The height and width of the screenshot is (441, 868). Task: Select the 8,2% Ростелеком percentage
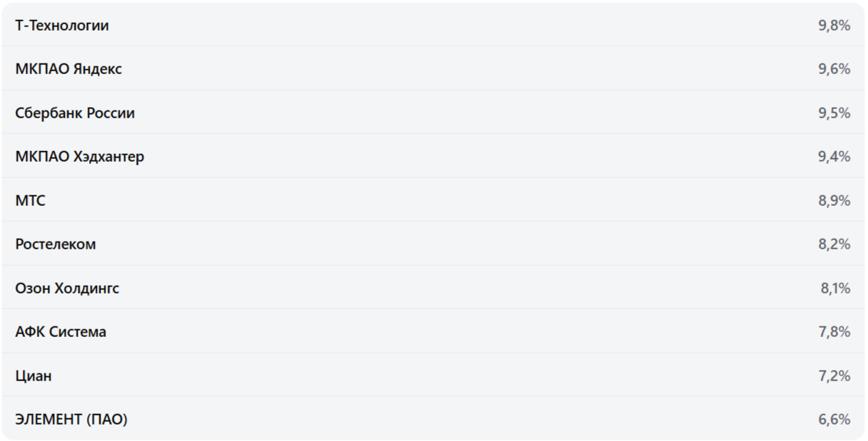pyautogui.click(x=834, y=244)
